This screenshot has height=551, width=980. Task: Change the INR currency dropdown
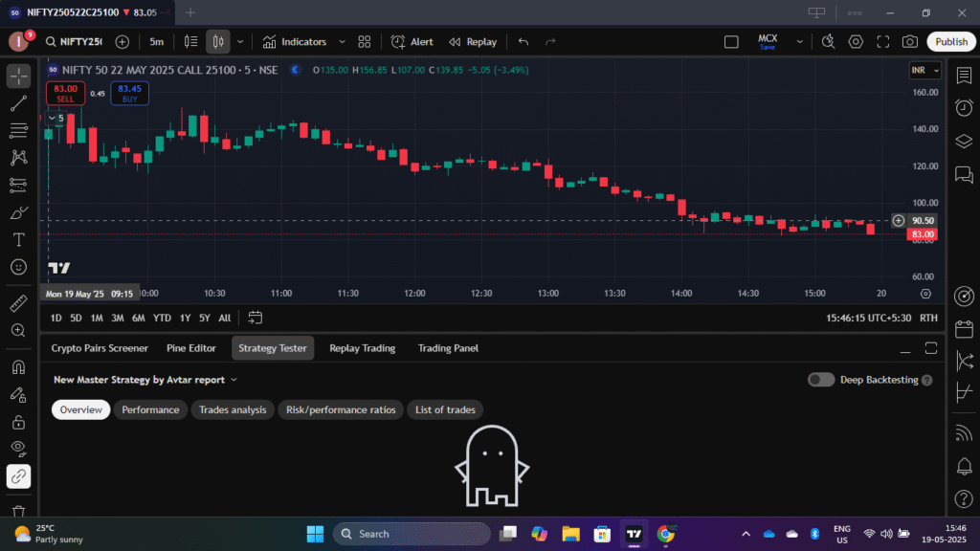pyautogui.click(x=925, y=70)
